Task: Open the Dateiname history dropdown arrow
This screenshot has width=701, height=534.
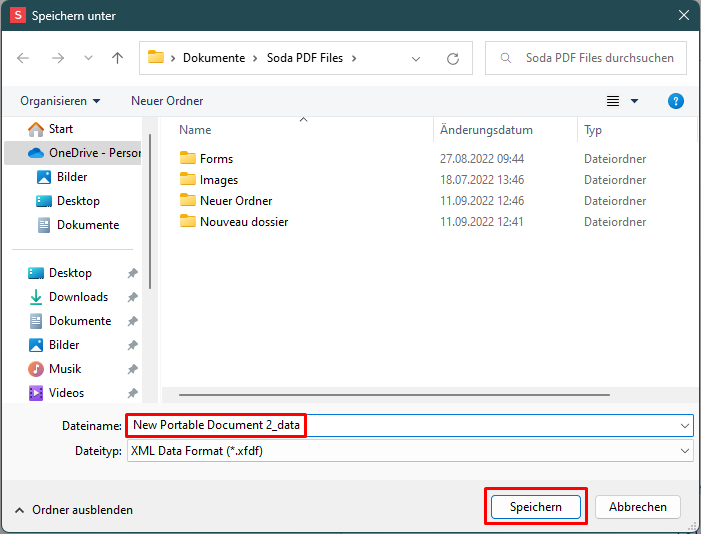Action: pos(684,426)
